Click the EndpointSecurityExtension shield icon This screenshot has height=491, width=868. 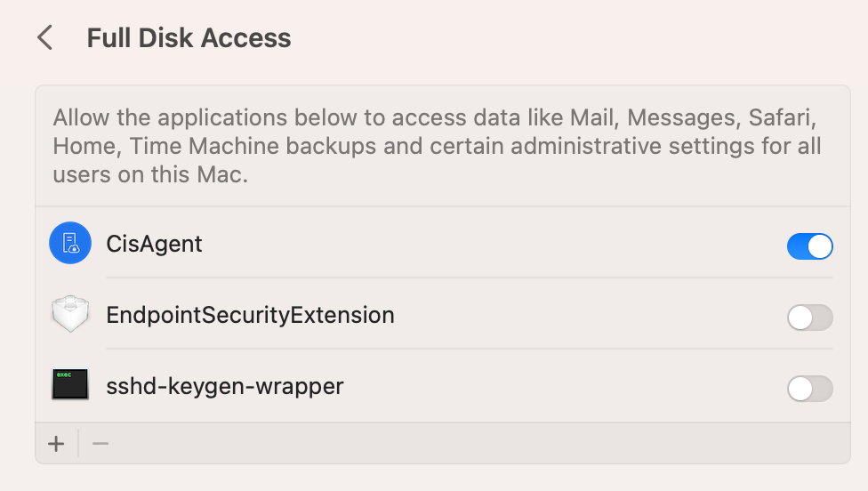(x=70, y=316)
